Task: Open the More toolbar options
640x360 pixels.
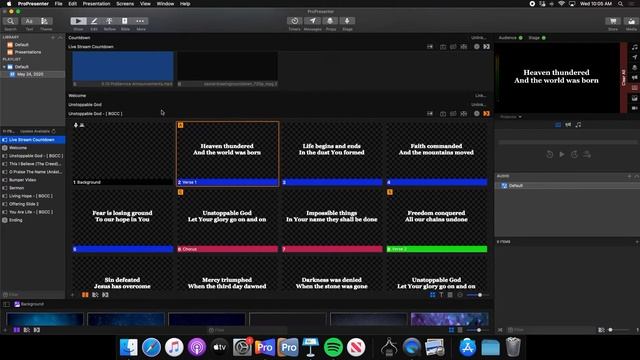Action: [140, 21]
